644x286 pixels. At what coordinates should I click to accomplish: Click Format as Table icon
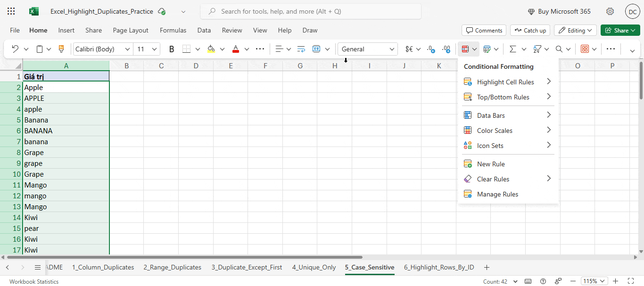(487, 49)
